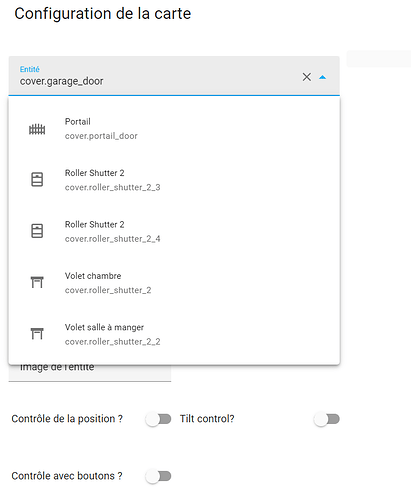
Task: Enable the Contrôle de la position toggle
Action: click(x=158, y=419)
